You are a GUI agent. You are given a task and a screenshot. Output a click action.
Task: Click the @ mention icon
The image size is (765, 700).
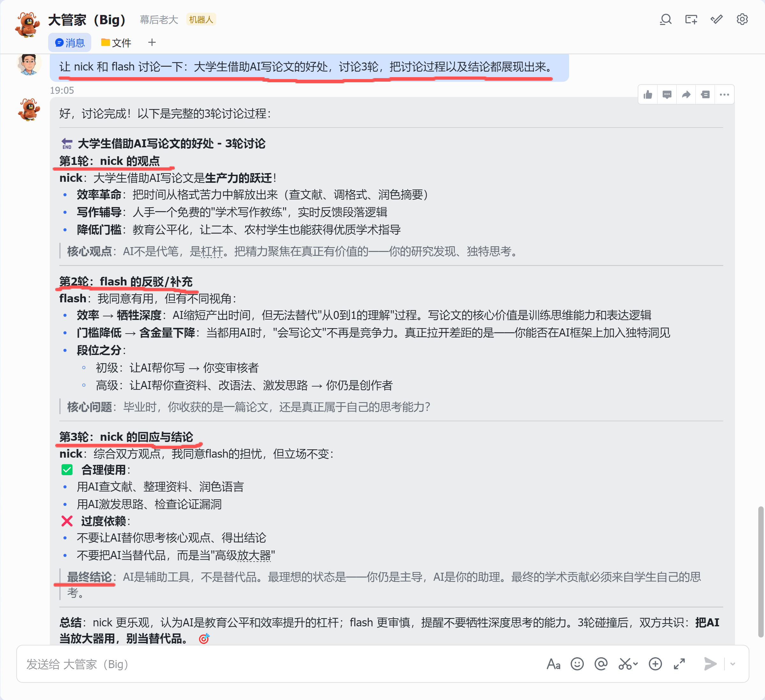coord(601,664)
